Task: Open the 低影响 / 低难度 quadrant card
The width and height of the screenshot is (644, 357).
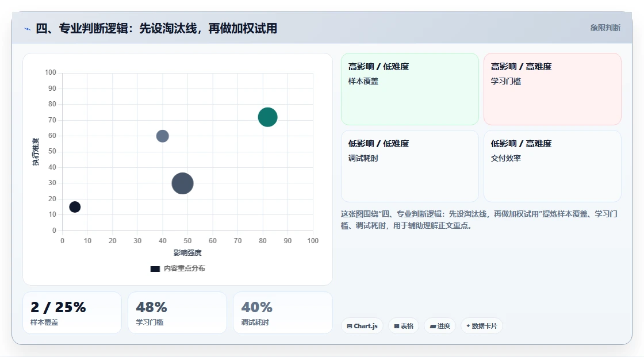Action: click(x=410, y=166)
